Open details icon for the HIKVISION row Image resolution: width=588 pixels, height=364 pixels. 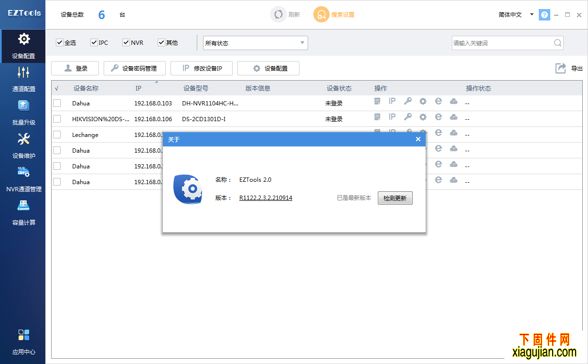[x=377, y=117]
